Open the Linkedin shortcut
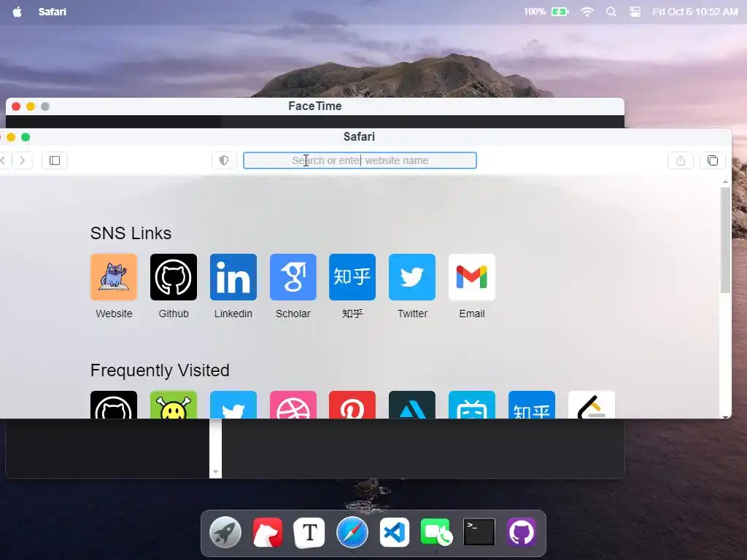 (x=233, y=277)
